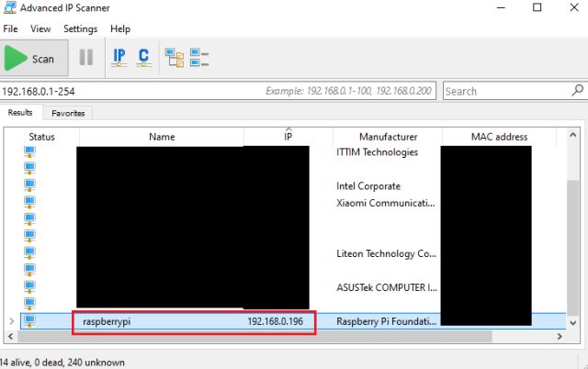Click computer status icon in Xiaomi row

29,203
